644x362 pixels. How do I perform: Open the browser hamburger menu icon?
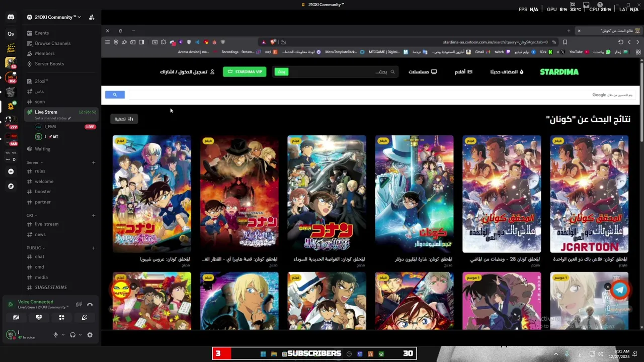click(x=107, y=42)
